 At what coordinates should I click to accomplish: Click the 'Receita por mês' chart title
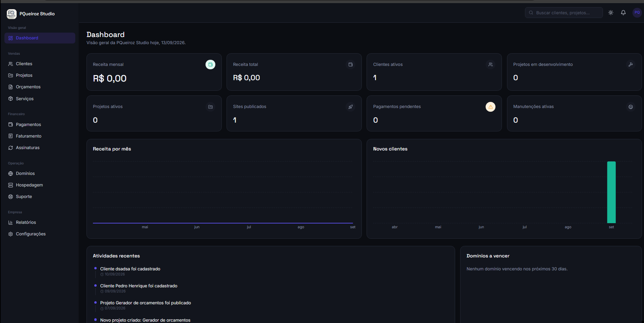coord(112,149)
